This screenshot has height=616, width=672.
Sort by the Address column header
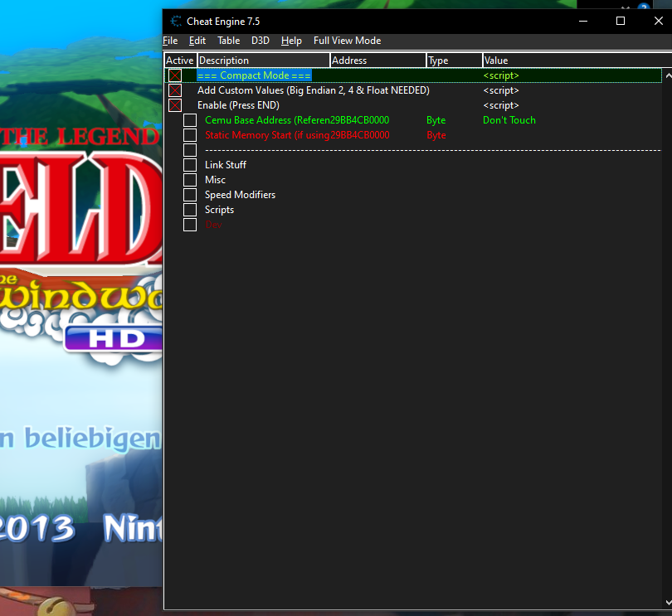(378, 61)
